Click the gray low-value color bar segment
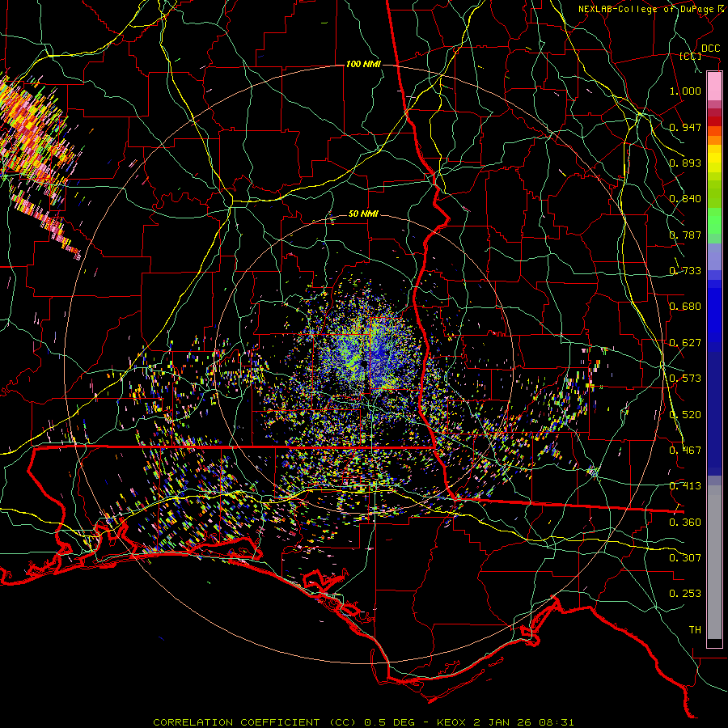This screenshot has width=728, height=728. (714, 562)
